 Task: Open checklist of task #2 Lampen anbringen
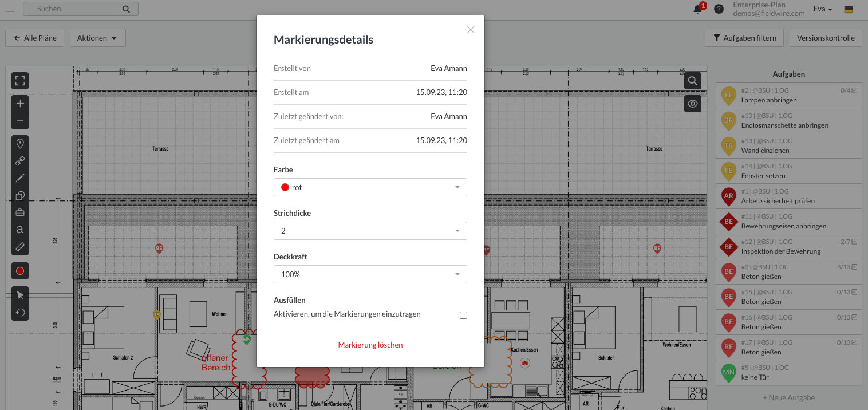[x=849, y=90]
